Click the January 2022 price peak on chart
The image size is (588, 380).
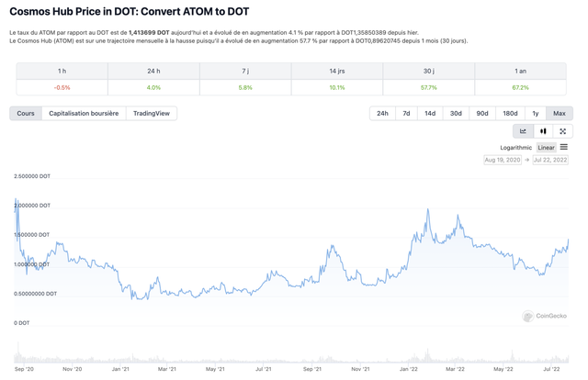pos(428,209)
